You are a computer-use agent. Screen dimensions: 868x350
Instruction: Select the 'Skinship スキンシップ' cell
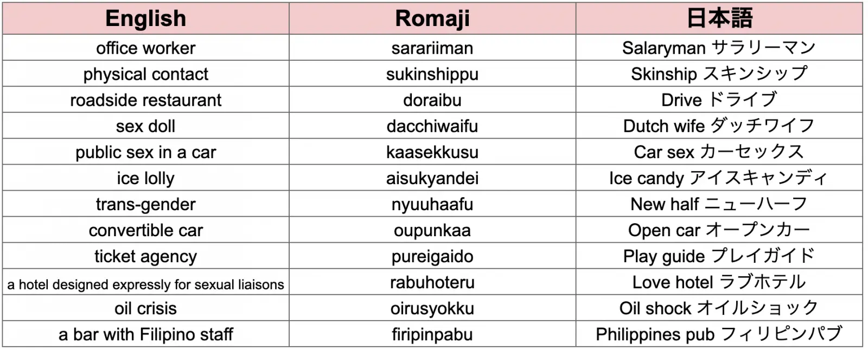(719, 74)
